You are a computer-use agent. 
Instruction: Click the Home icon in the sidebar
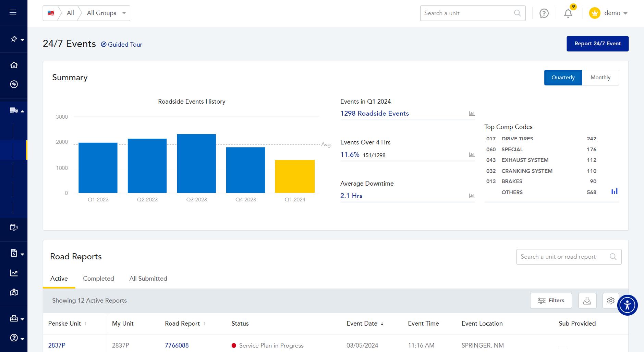click(x=14, y=65)
